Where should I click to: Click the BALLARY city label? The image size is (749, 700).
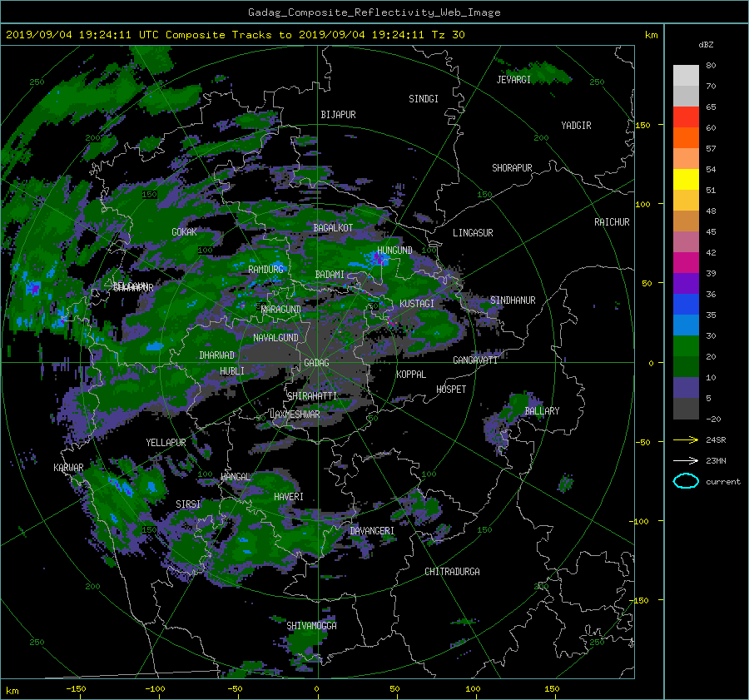542,411
